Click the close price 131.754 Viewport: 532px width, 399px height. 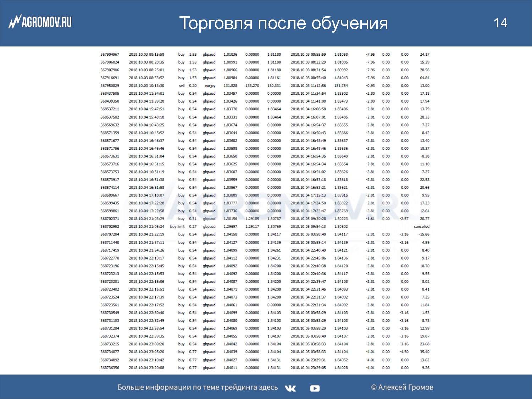pyautogui.click(x=341, y=85)
